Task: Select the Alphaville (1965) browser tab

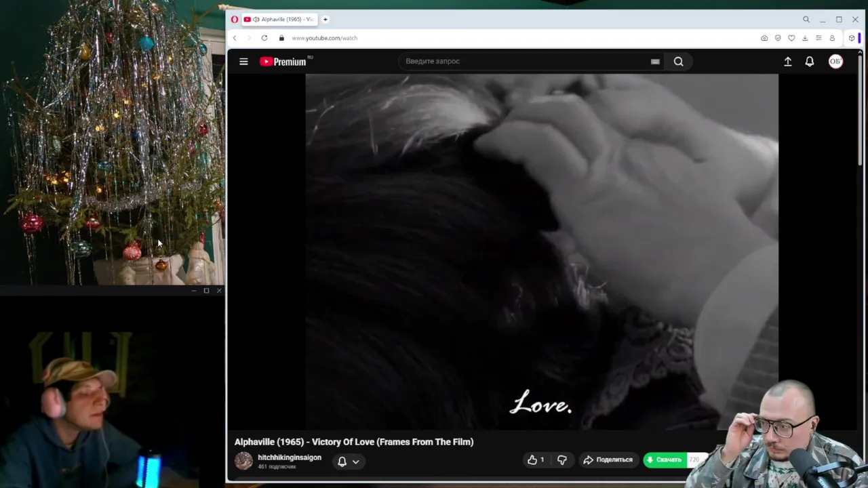Action: 279,20
